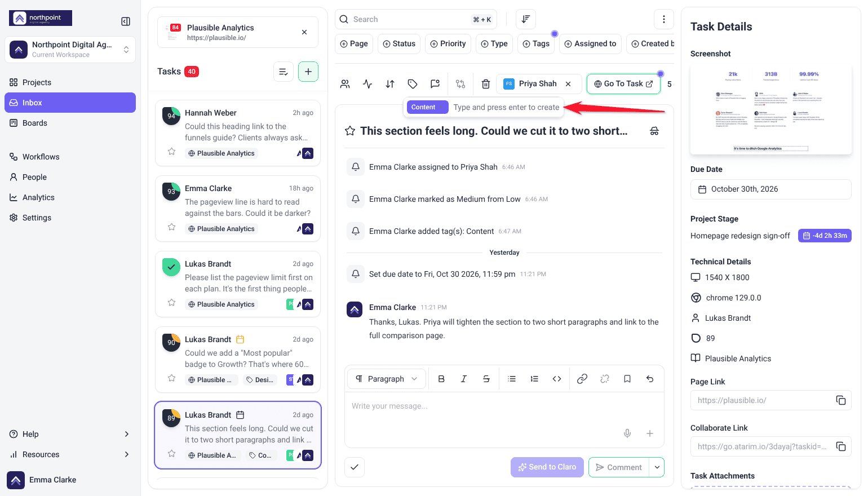Viewport: 868px width, 496px height.
Task: Click the tag icon in task toolbar
Action: [413, 84]
